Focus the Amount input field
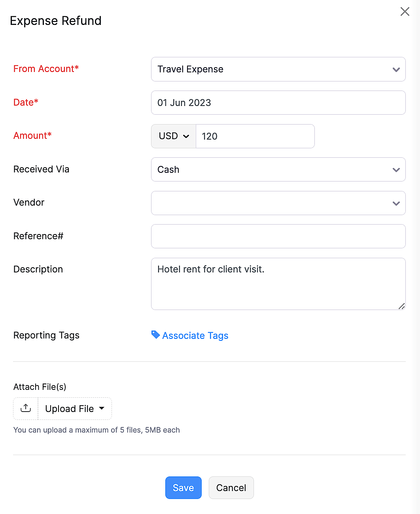Image resolution: width=420 pixels, height=514 pixels. [255, 136]
